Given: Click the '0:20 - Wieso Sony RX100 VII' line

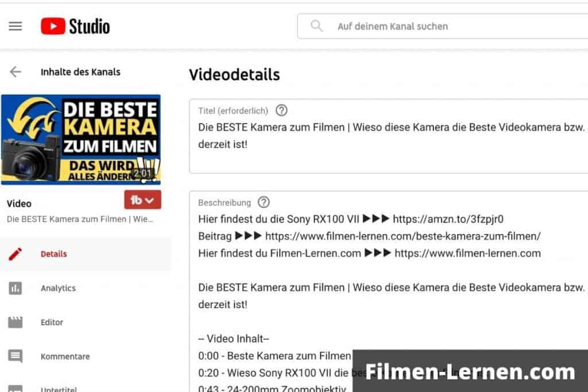Looking at the screenshot, I should [x=273, y=373].
